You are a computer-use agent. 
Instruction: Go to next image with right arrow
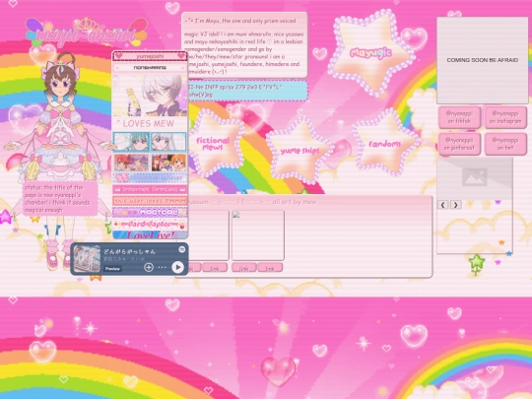tap(456, 205)
